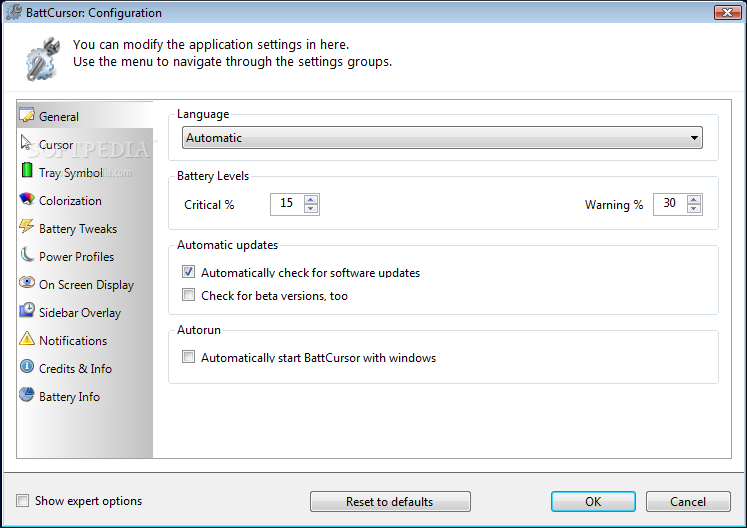747x528 pixels.
Task: Open the Language dropdown set to Automatic
Action: tap(442, 138)
